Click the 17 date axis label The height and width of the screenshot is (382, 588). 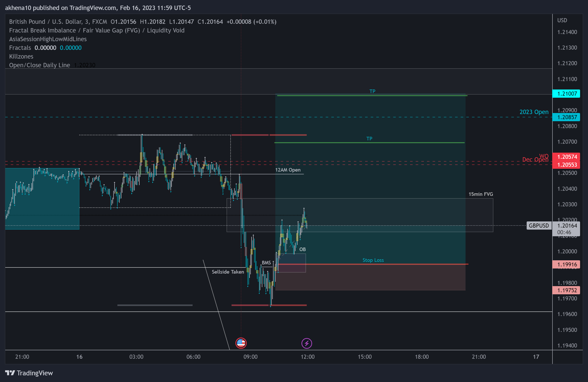point(536,357)
